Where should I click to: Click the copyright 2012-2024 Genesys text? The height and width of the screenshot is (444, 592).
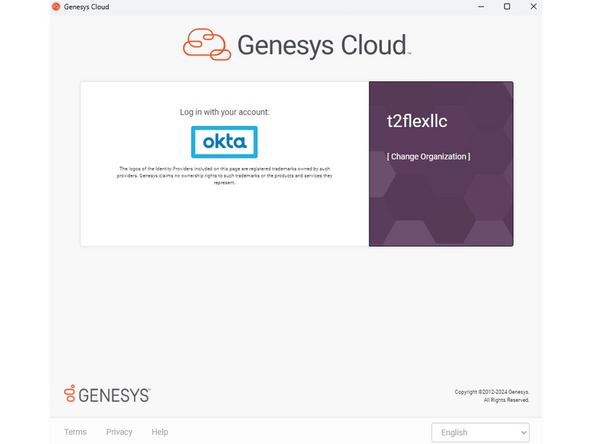point(492,396)
